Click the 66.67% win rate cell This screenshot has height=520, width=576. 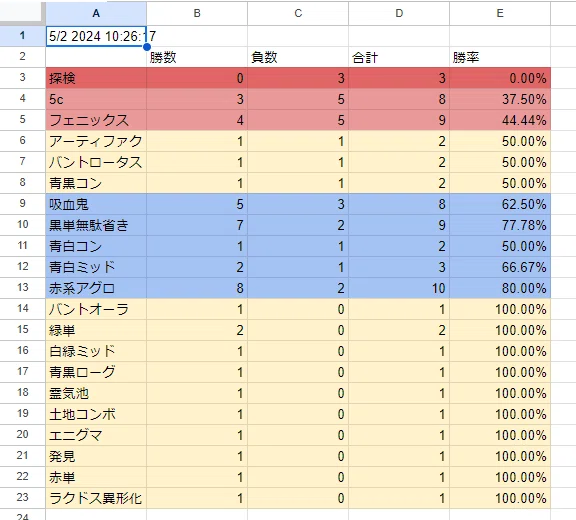[x=500, y=267]
